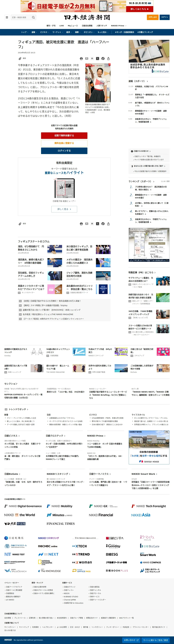Open the #ホンダ・日産経営統合 topic tag
This screenshot has height=644, width=174.
pos(125,32)
